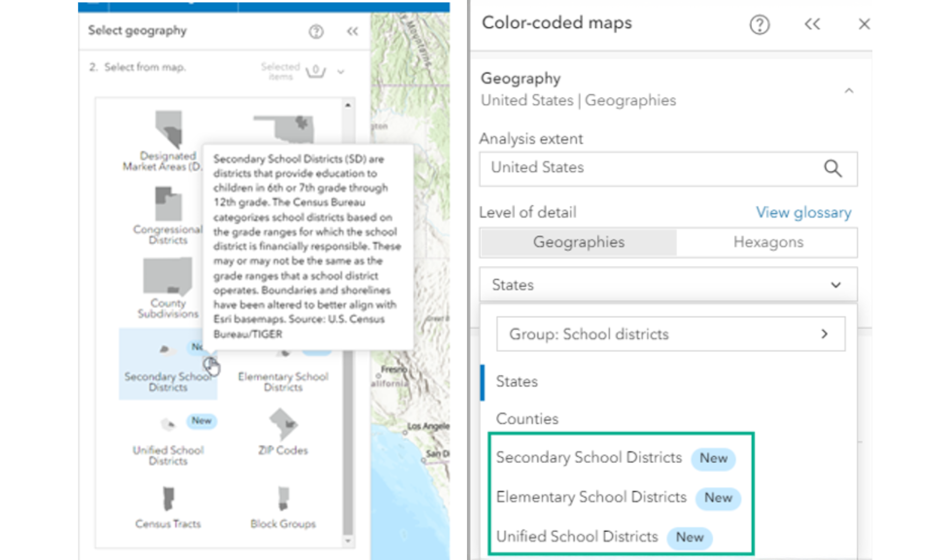
Task: Click help icon in Color-coded maps panel
Action: pos(759,24)
